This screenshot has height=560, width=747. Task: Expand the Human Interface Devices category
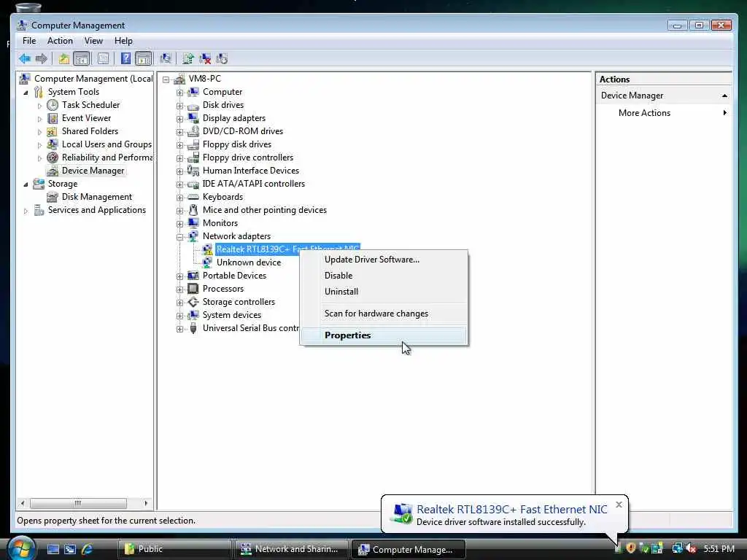click(179, 171)
